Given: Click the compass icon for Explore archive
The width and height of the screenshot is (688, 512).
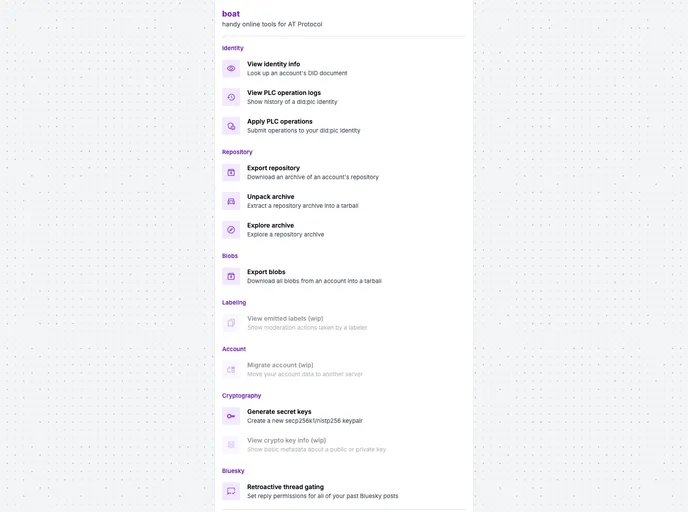Looking at the screenshot, I should click(231, 230).
